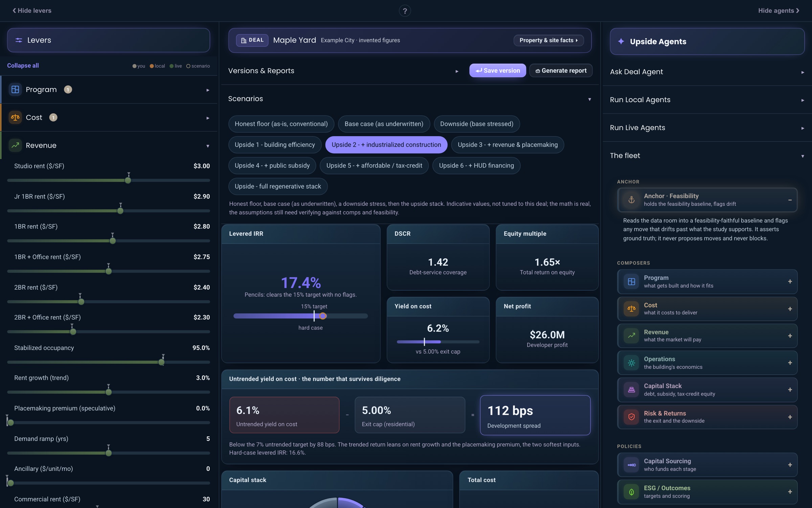
Task: Select Upside - full regenerative stack scenario
Action: coord(278,186)
